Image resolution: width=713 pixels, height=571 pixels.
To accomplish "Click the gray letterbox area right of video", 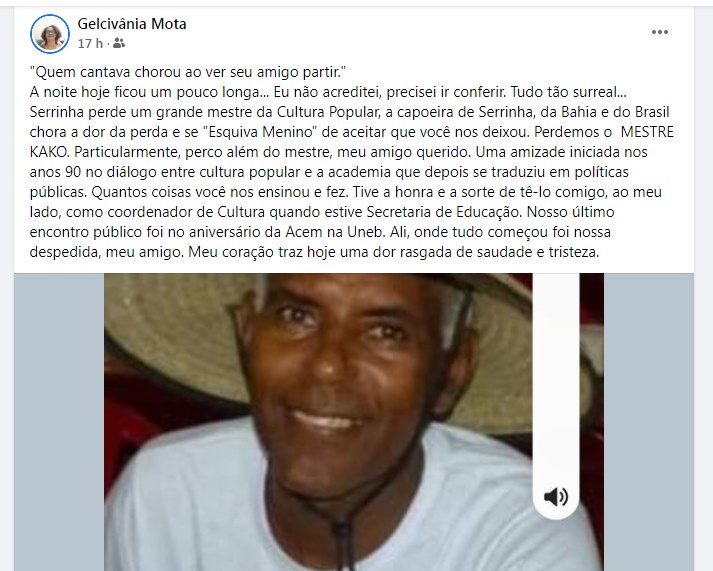I will 649,422.
